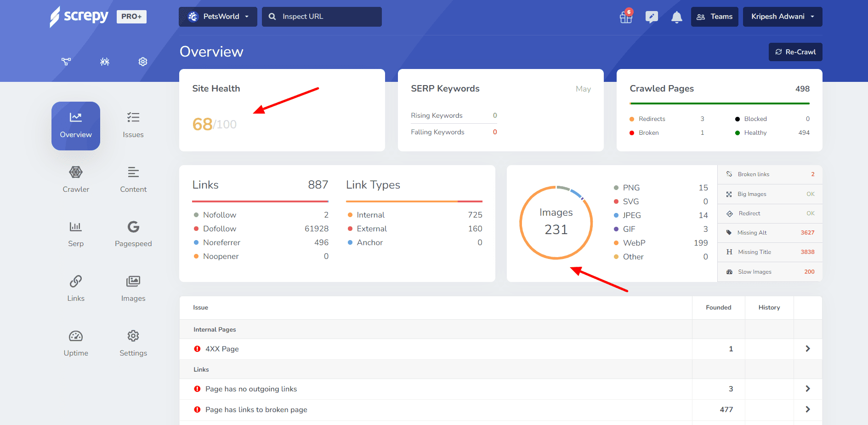868x425 pixels.
Task: Expand the 4XX Page issue row arrow
Action: [807, 349]
